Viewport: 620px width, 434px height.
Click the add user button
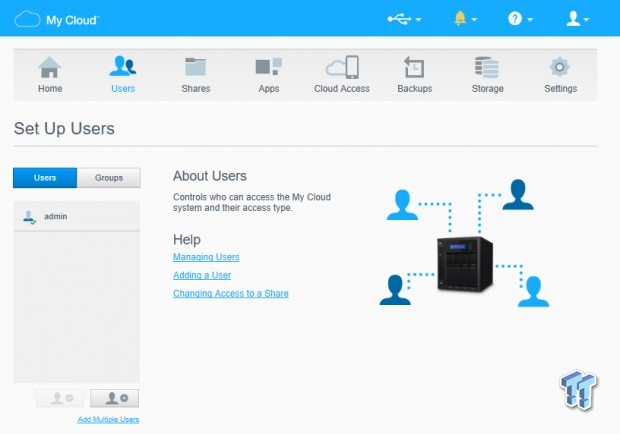115,398
